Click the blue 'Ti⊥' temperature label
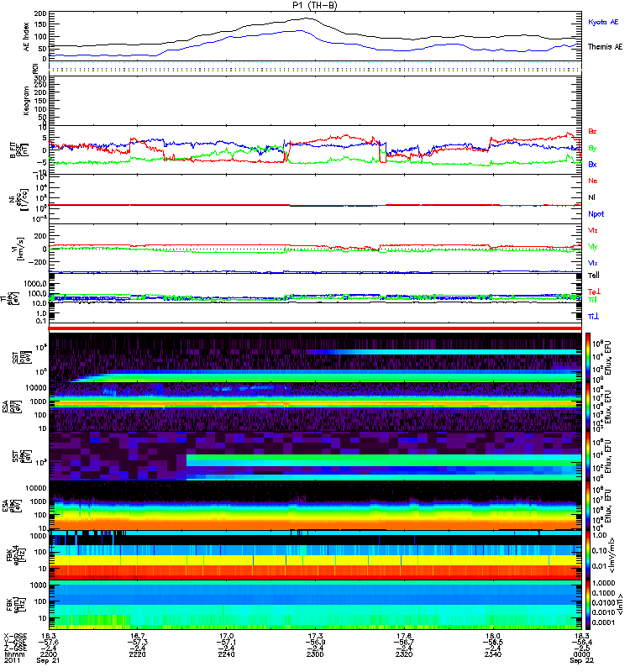 (x=593, y=317)
